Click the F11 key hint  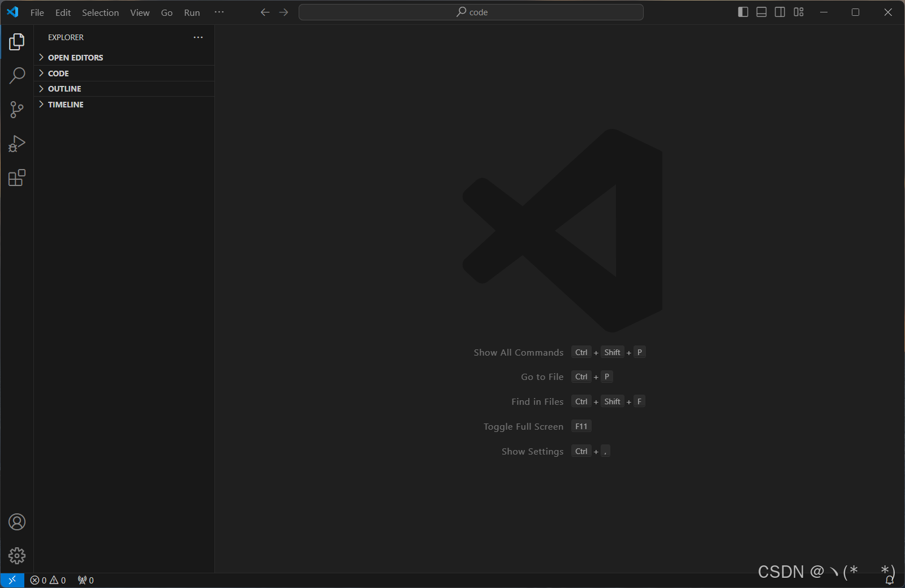coord(581,426)
